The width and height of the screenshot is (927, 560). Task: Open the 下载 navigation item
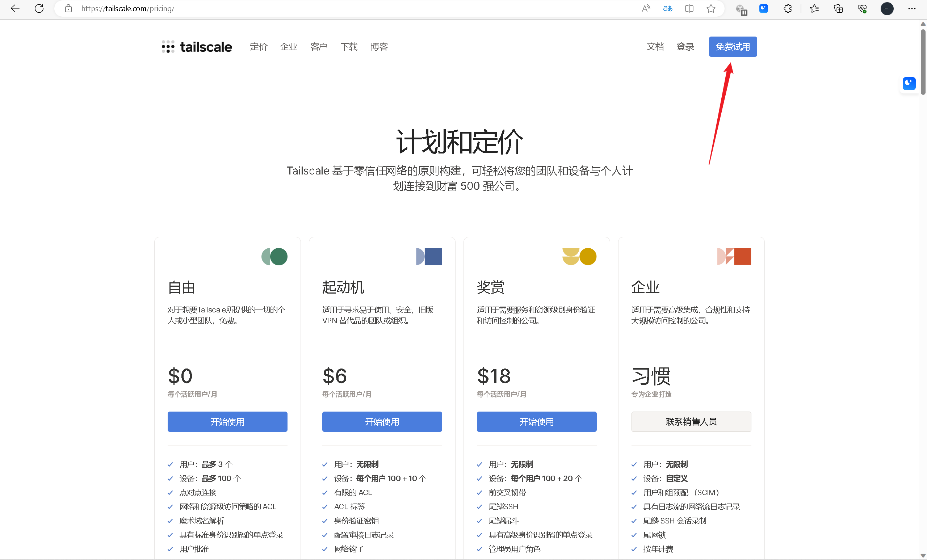349,47
